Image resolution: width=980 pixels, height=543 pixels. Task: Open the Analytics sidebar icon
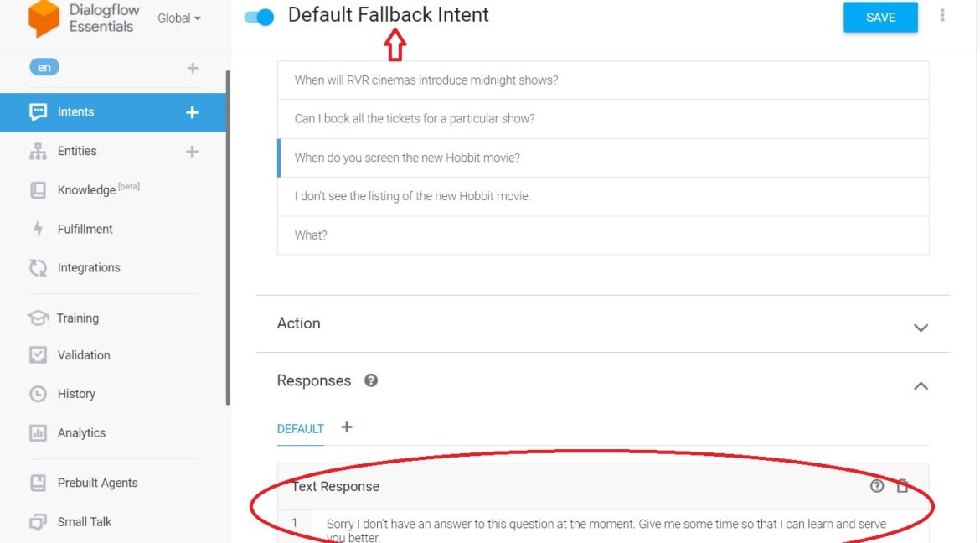coord(38,432)
